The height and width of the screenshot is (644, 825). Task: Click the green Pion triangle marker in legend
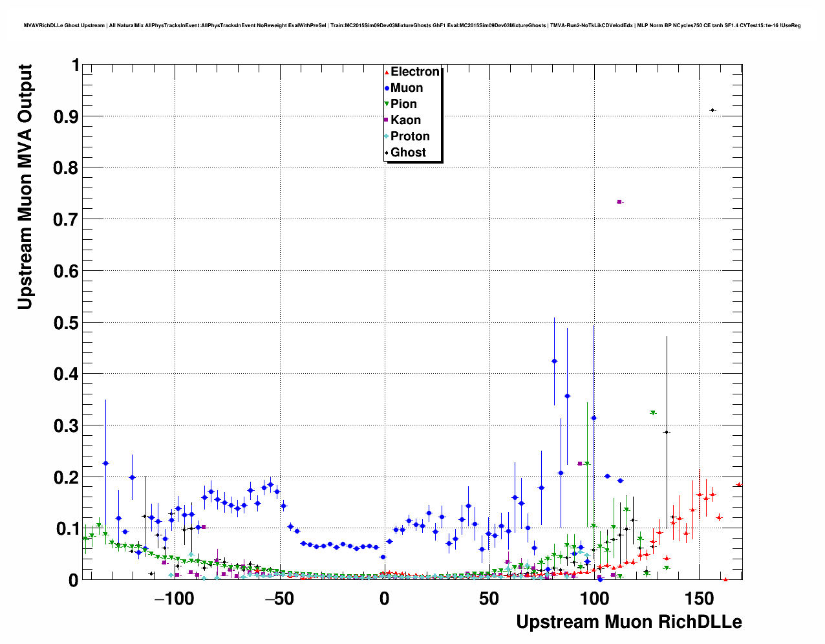pyautogui.click(x=387, y=105)
